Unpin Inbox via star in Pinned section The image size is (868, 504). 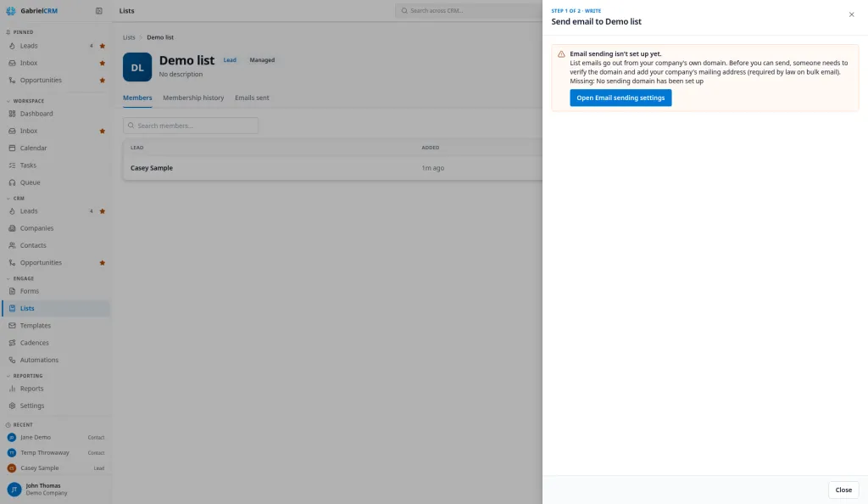pos(103,63)
